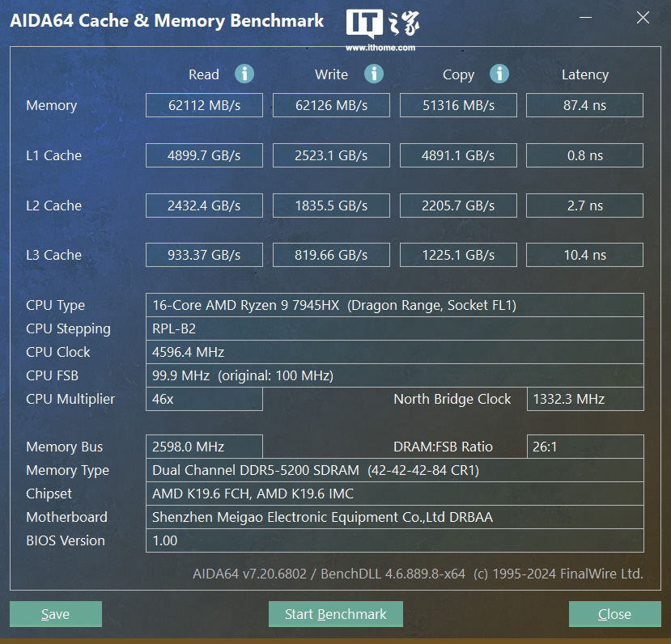
Task: Click the Memory Copy speed field
Action: pyautogui.click(x=457, y=105)
